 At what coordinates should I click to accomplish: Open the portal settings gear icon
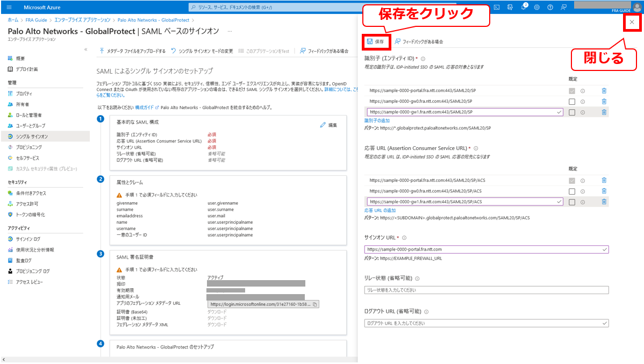tap(536, 7)
